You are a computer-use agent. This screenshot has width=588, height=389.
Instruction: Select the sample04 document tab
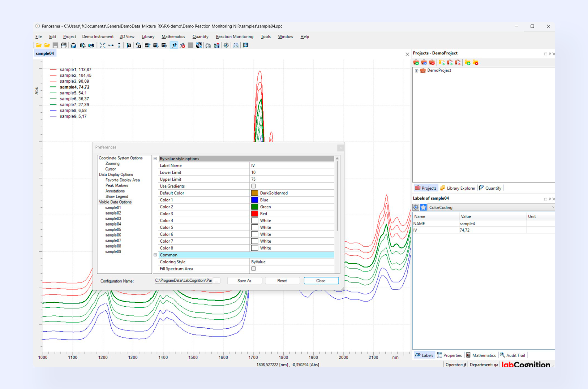45,54
